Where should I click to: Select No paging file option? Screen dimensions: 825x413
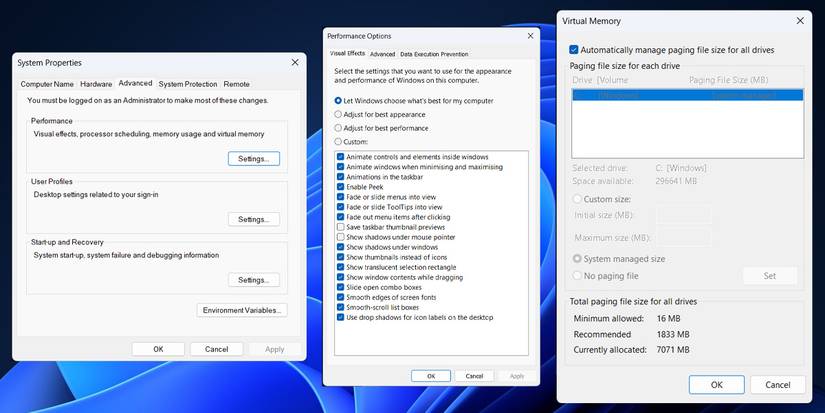[x=577, y=276]
